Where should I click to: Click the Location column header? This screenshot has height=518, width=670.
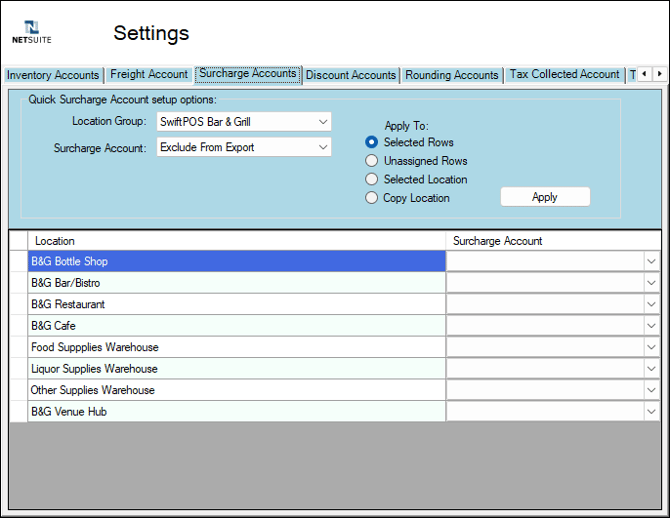tap(237, 241)
